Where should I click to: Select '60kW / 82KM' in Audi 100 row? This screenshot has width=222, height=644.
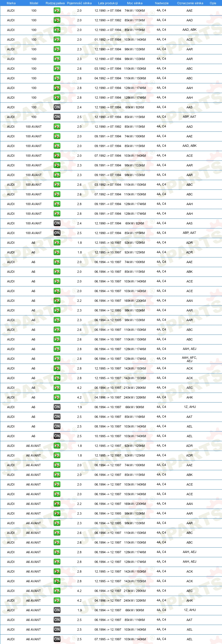tap(135, 107)
